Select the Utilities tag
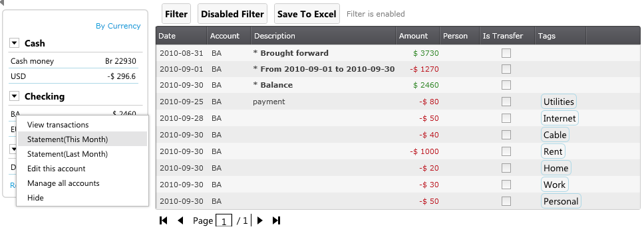 coord(559,102)
